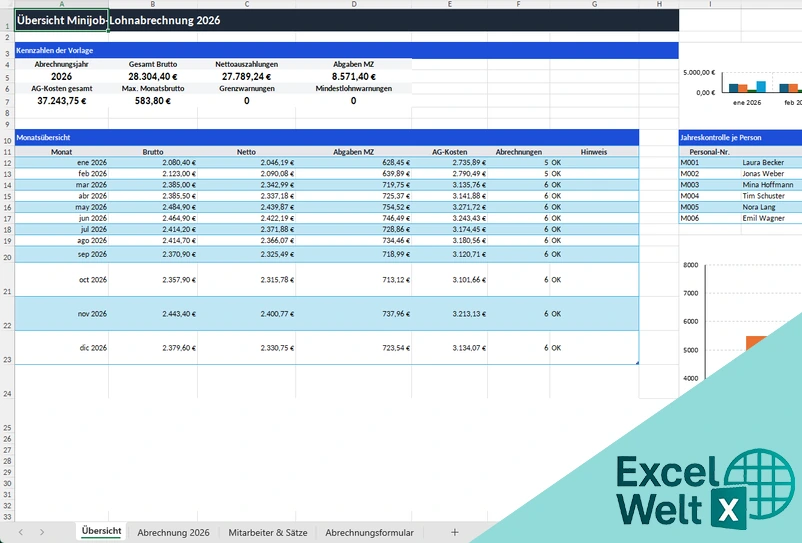Select Abgaben MZ value 8.571,40 €
802x543 pixels.
(x=353, y=77)
